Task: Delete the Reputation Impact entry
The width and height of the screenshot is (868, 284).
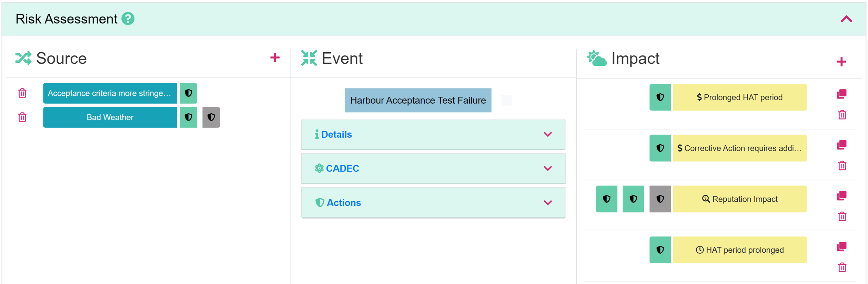Action: click(x=842, y=216)
